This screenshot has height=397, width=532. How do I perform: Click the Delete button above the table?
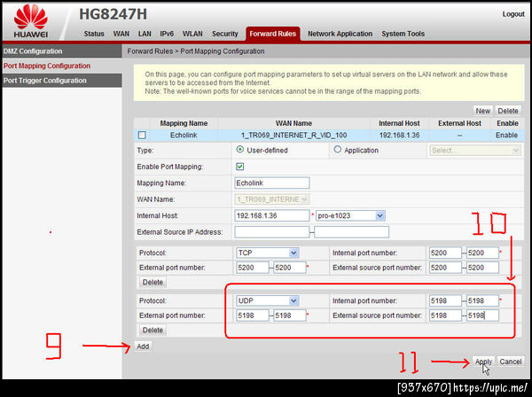[508, 111]
